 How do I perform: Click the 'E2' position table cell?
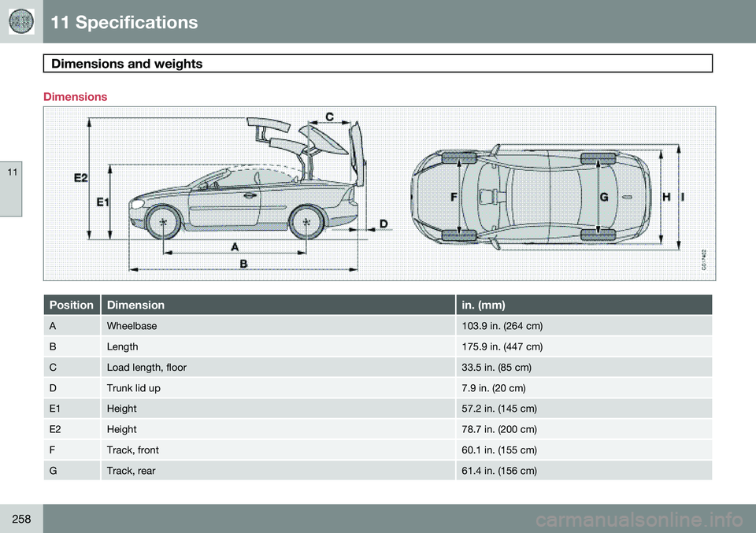coord(72,429)
